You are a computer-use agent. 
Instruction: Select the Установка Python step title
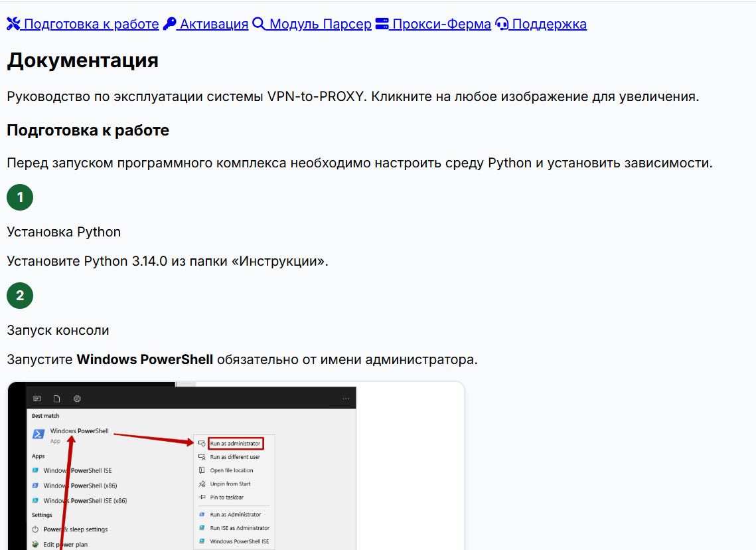point(64,232)
